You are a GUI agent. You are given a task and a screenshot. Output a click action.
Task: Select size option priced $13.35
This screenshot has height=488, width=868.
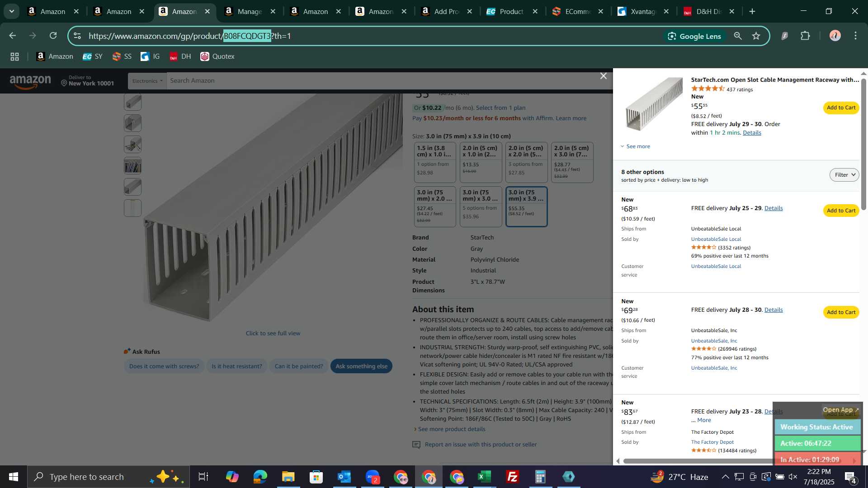click(481, 162)
